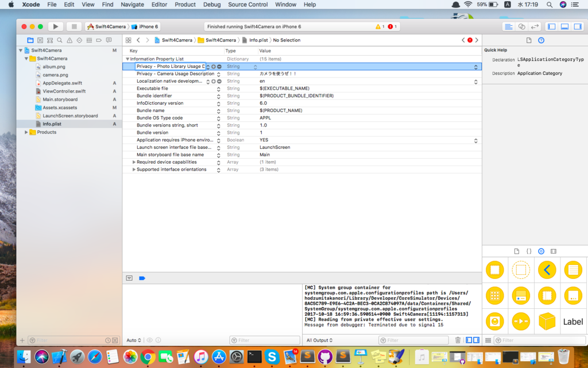This screenshot has width=588, height=368.
Task: Switch library to icon or list view
Action: [488, 340]
